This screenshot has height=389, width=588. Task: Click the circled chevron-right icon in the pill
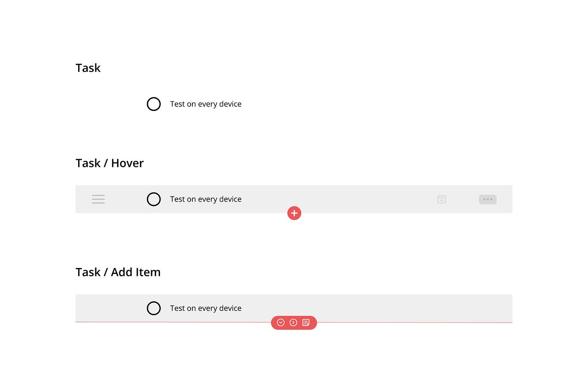(294, 322)
